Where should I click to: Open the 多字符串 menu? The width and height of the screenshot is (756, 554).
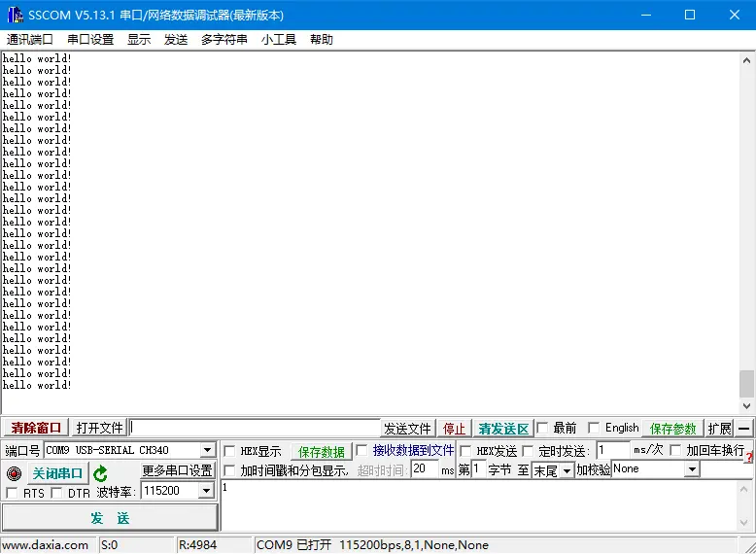point(224,40)
